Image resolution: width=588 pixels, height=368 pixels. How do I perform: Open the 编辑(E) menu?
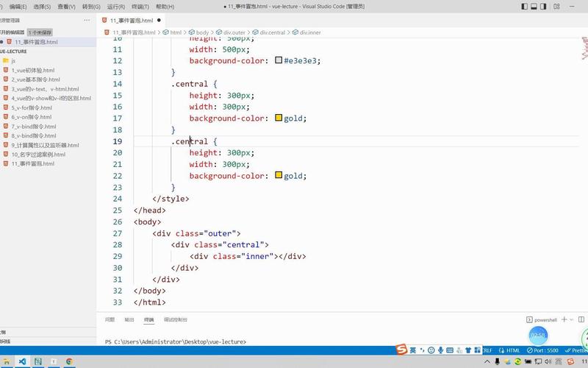pos(18,7)
